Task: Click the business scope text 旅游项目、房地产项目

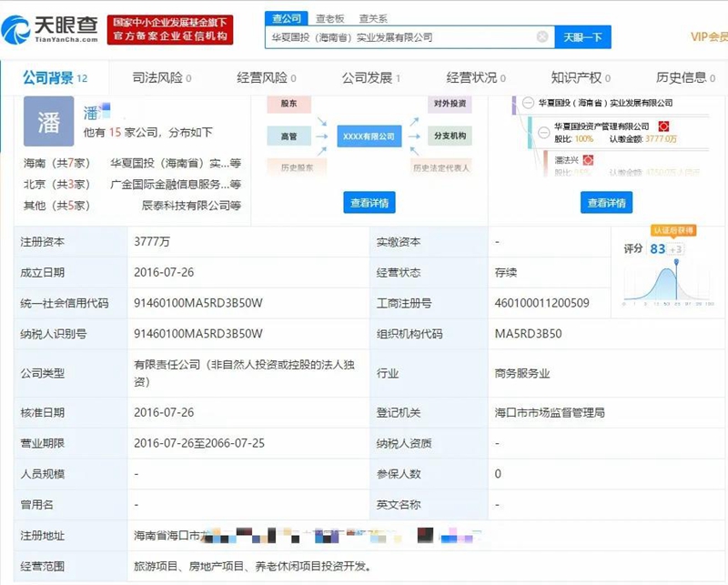Action: coord(188,566)
